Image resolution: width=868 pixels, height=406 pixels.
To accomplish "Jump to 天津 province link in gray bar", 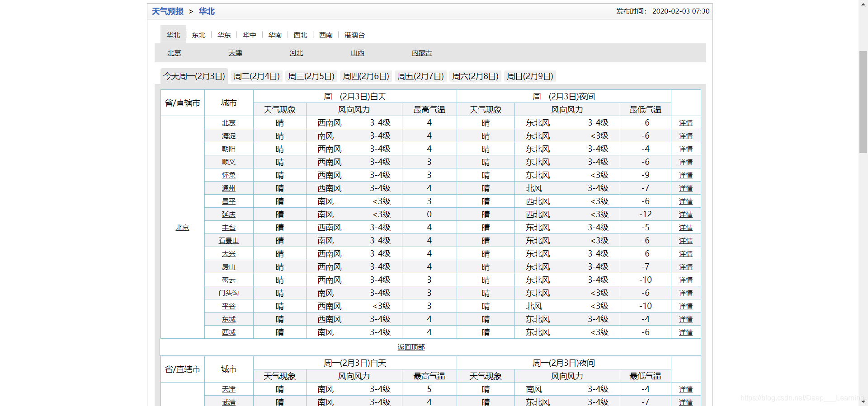I will tap(235, 53).
